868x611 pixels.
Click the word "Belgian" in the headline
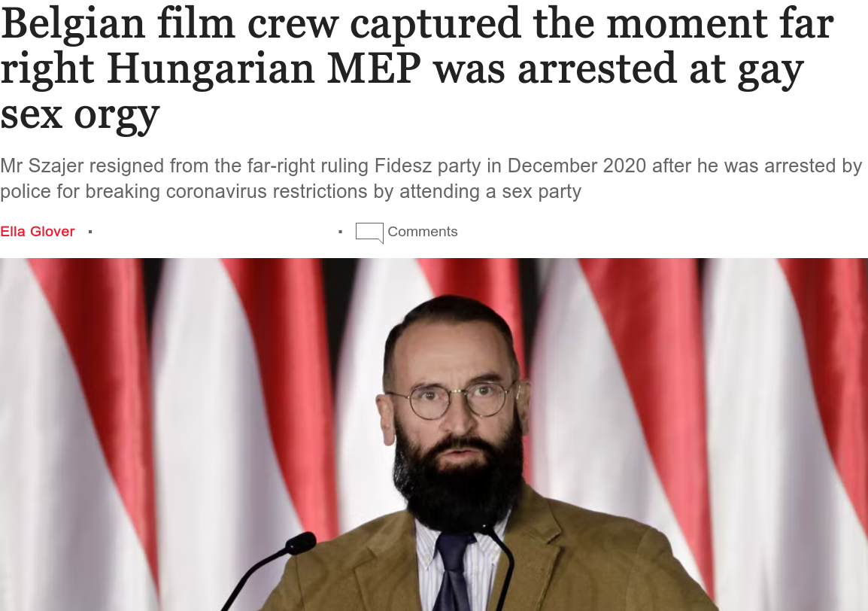pos(72,25)
